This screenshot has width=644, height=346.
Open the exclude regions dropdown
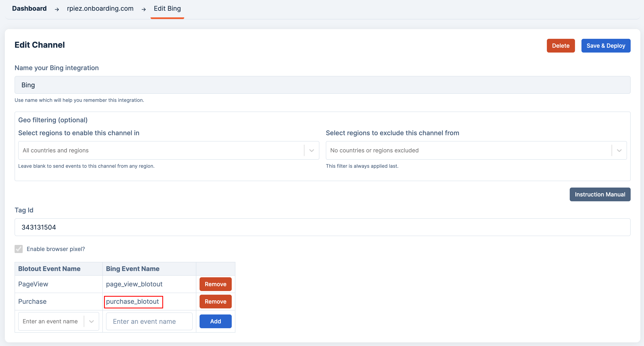(x=468, y=150)
